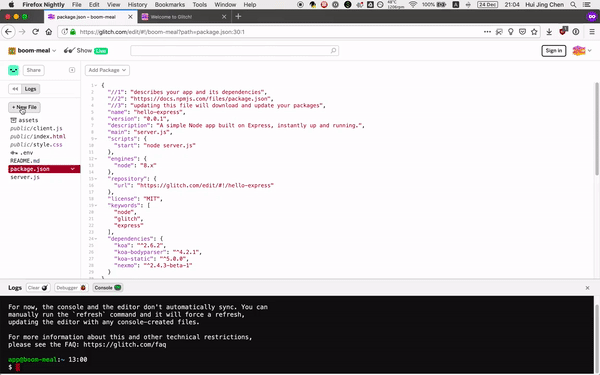Click the Show Live button
The image size is (600, 375).
coord(86,51)
